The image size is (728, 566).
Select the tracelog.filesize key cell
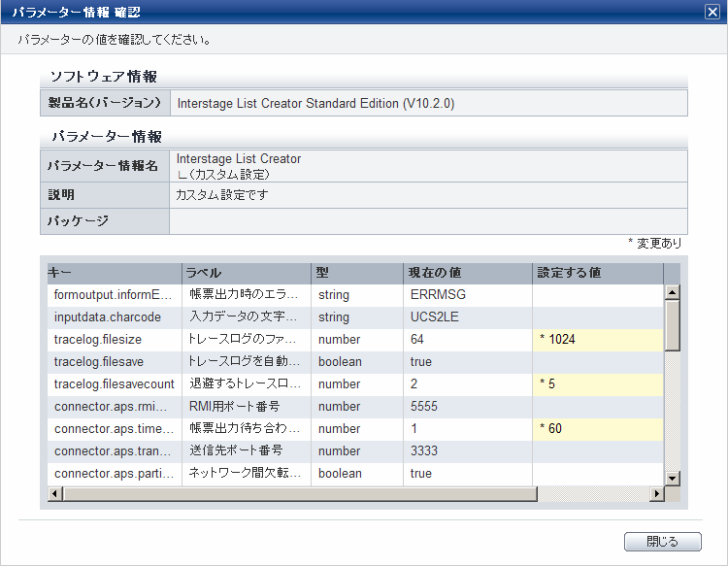[115, 340]
